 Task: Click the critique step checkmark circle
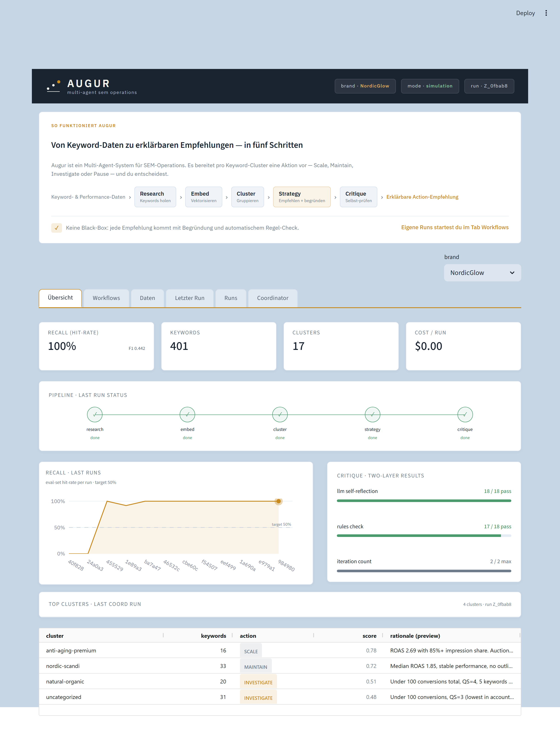(465, 415)
